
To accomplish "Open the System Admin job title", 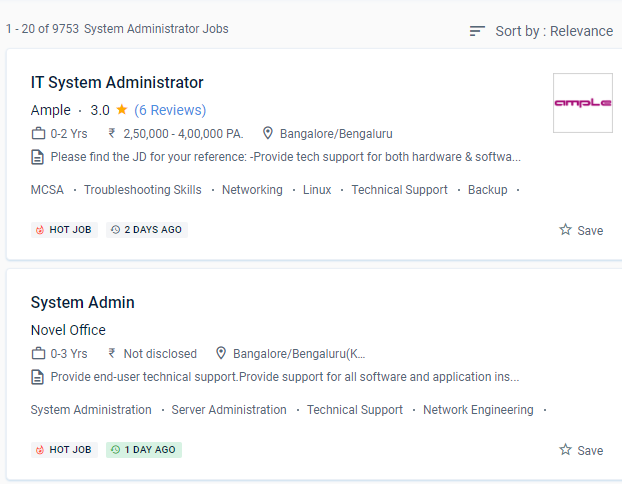I will point(83,303).
